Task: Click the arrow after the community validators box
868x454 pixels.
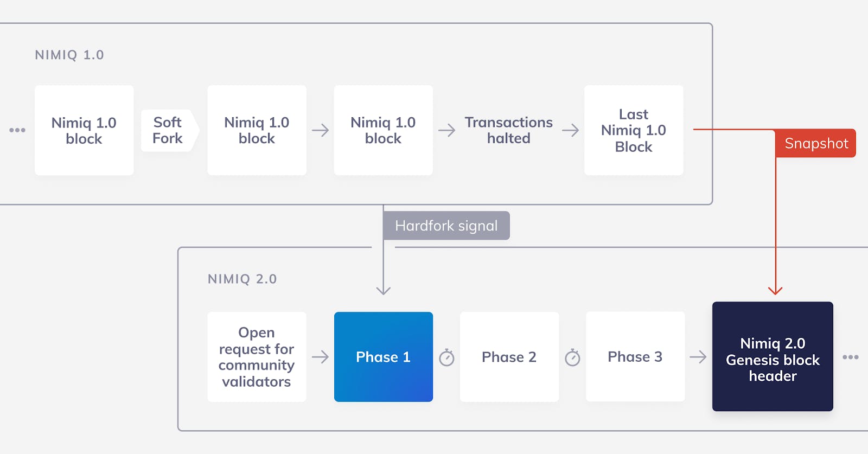Action: tap(320, 357)
